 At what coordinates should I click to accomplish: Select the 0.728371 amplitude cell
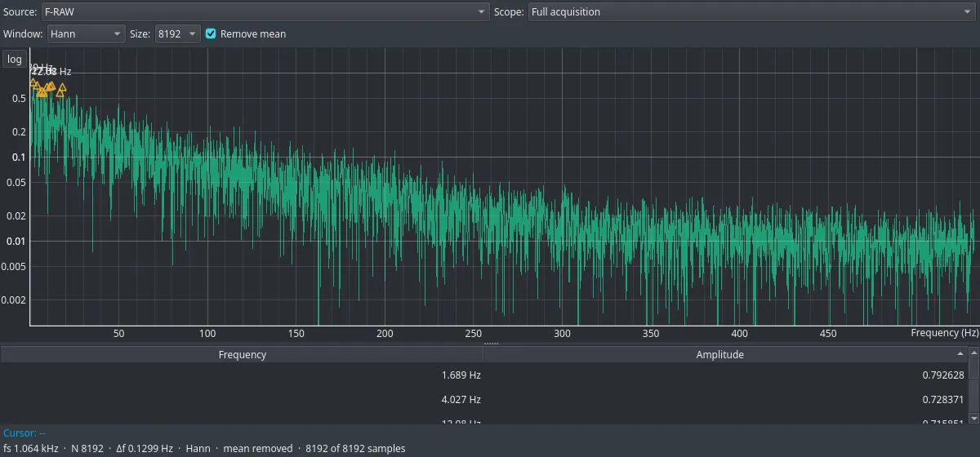(x=726, y=399)
